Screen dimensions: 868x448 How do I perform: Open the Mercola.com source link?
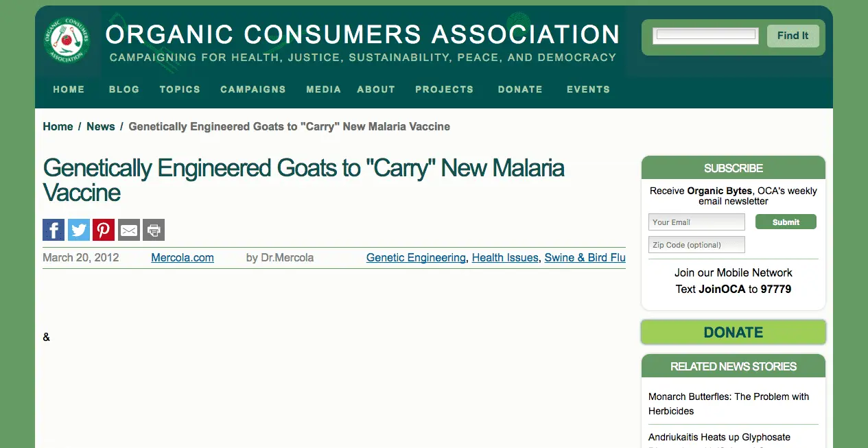183,258
